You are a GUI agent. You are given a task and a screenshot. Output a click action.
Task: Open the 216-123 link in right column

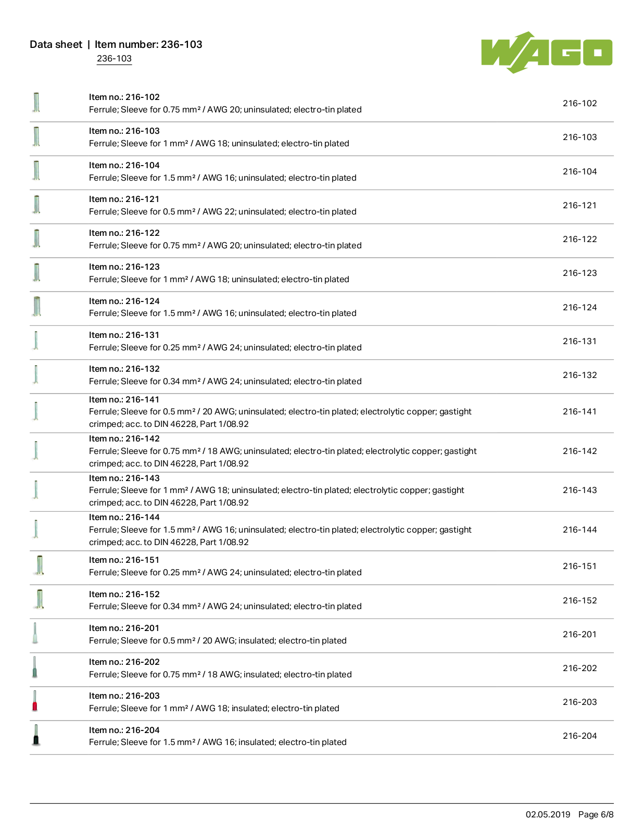579,273
